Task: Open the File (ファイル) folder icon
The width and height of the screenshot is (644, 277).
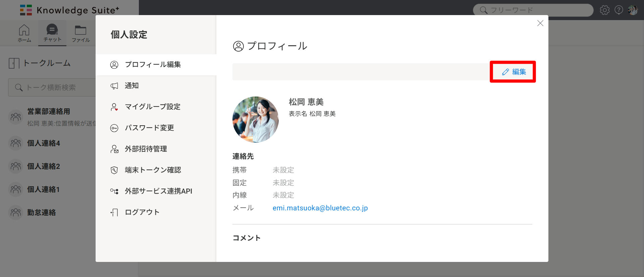Action: point(80,33)
